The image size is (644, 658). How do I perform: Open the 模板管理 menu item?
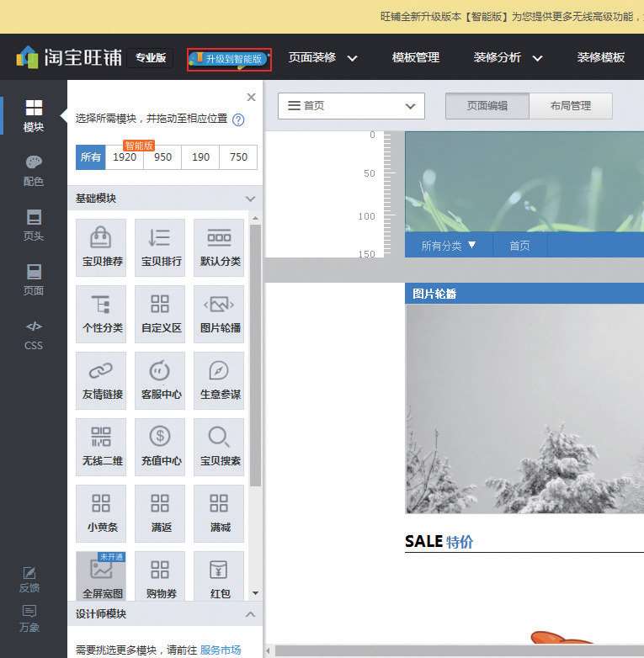point(416,57)
